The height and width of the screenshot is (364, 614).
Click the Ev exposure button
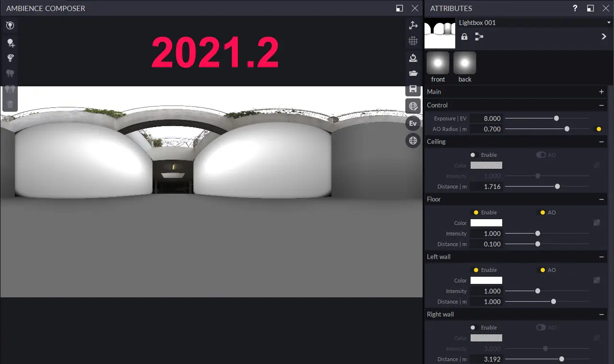click(x=413, y=123)
